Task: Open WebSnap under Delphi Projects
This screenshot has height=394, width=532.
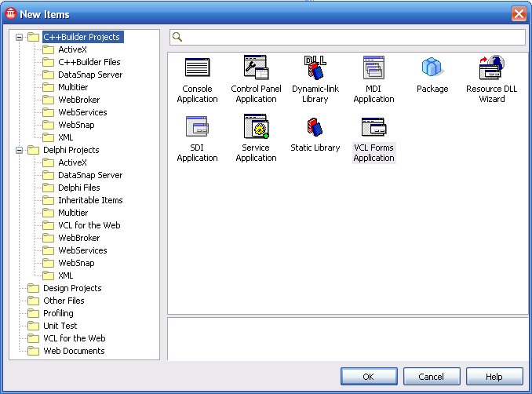Action: pos(76,263)
